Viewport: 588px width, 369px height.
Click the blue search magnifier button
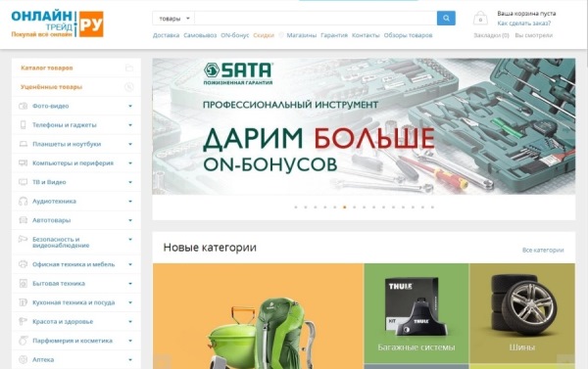click(x=446, y=18)
